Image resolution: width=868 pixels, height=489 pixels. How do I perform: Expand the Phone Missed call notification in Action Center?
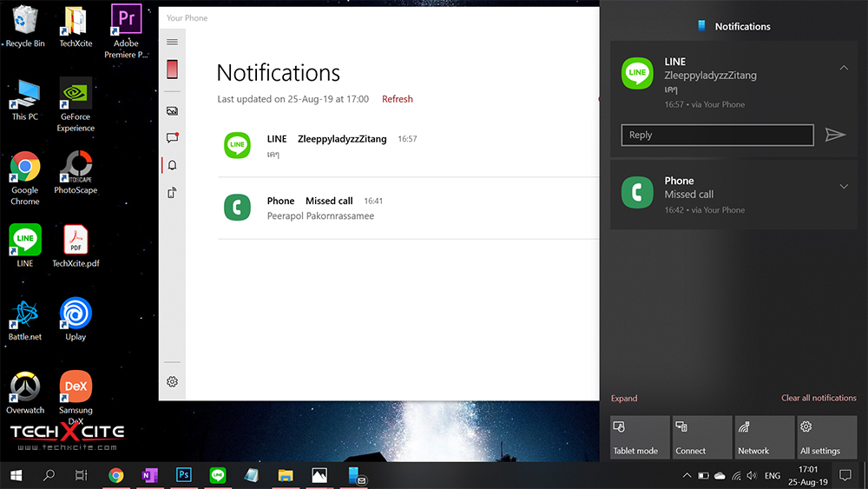pyautogui.click(x=844, y=187)
